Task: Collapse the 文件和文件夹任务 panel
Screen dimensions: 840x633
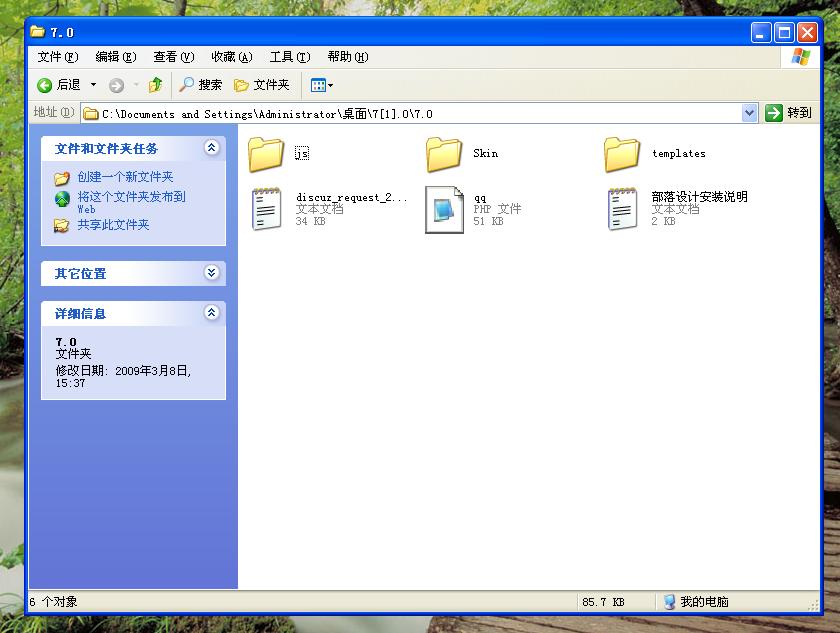Action: (212, 147)
